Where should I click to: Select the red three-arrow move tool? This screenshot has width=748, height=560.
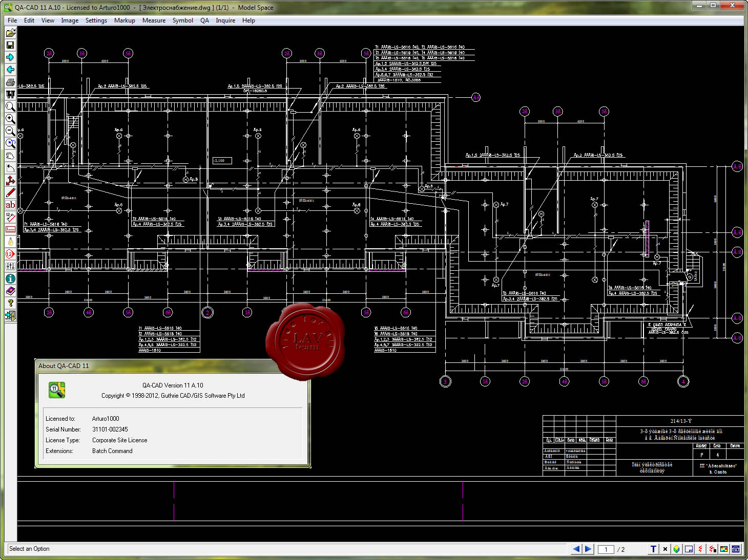tap(10, 180)
